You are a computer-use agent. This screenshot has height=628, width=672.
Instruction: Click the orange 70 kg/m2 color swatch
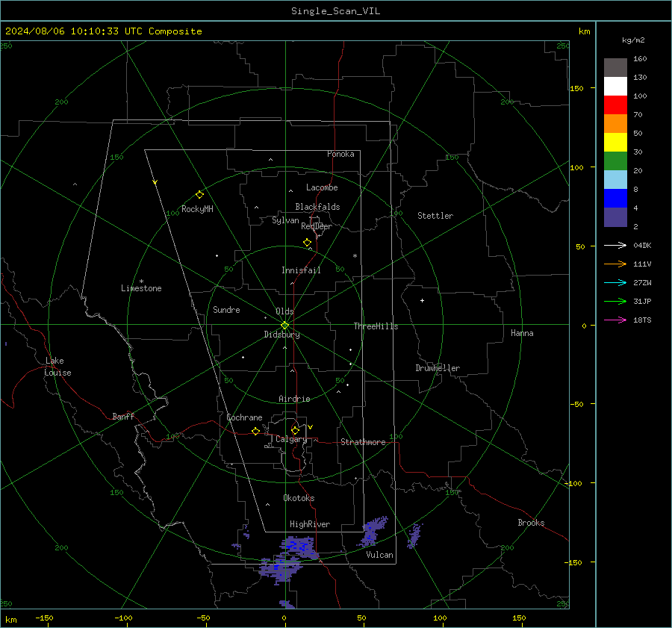(615, 124)
